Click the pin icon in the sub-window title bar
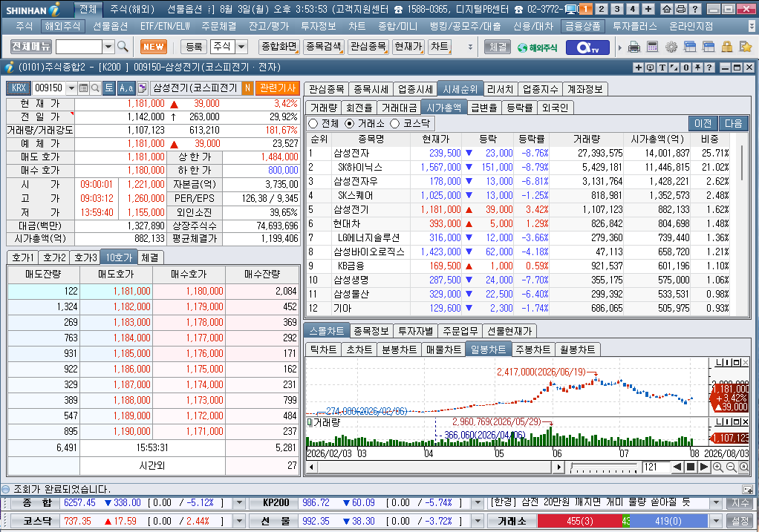759x532 pixels. [x=697, y=68]
